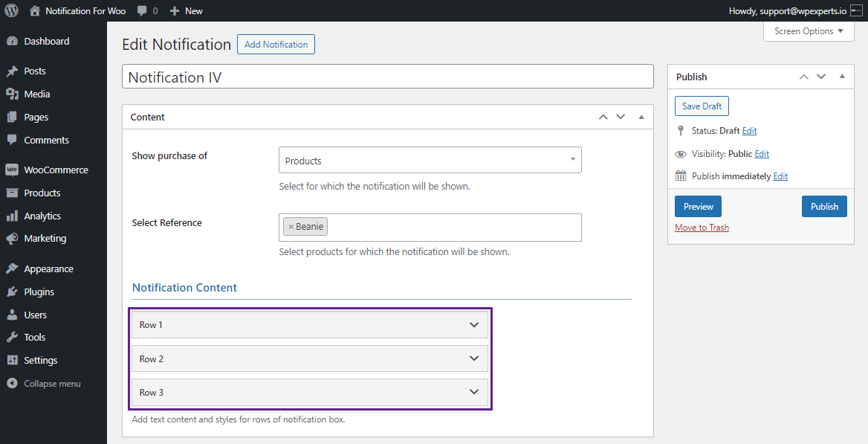This screenshot has width=868, height=444.
Task: Click the Posts pushpin icon
Action: 12,71
